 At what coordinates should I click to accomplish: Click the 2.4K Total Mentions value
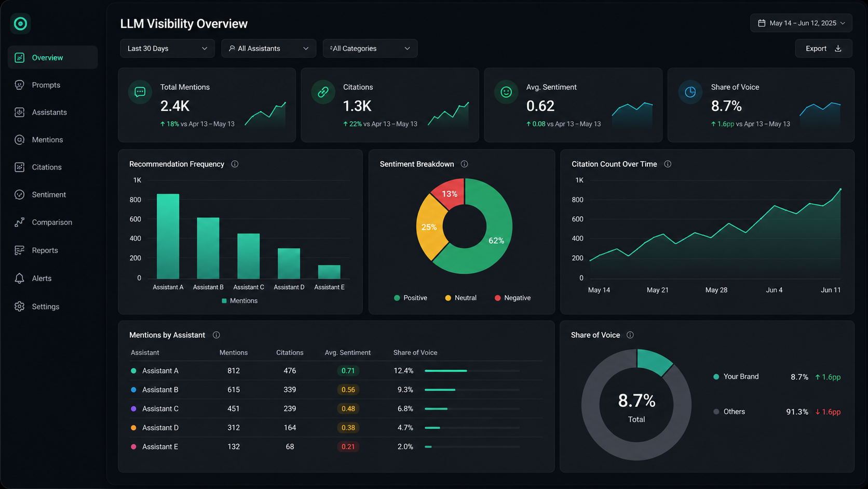(x=175, y=106)
